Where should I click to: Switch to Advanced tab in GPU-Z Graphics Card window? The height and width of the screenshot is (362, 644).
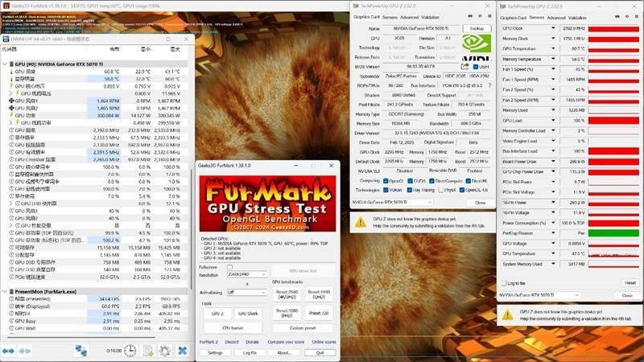[x=409, y=17]
